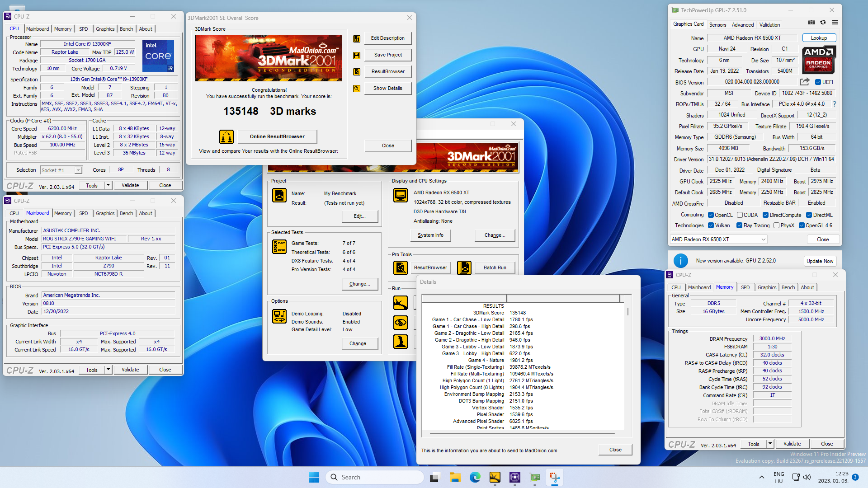Click the GPU-Z refresh icon
The width and height of the screenshot is (868, 488).
click(x=823, y=22)
